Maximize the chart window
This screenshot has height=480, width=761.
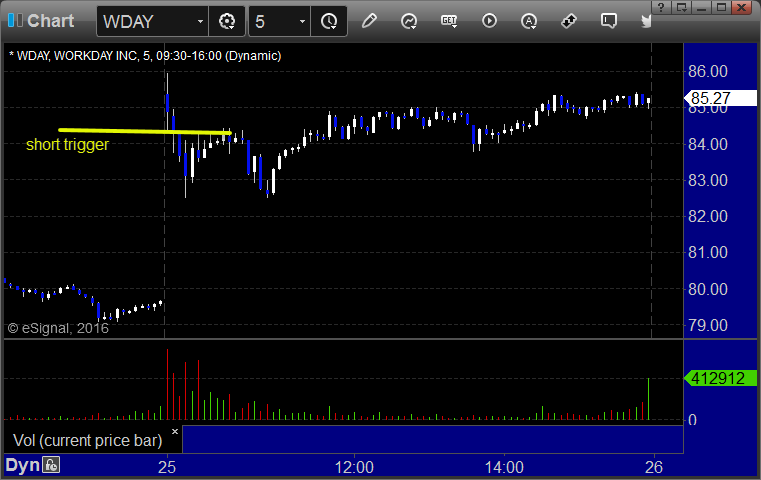[721, 7]
